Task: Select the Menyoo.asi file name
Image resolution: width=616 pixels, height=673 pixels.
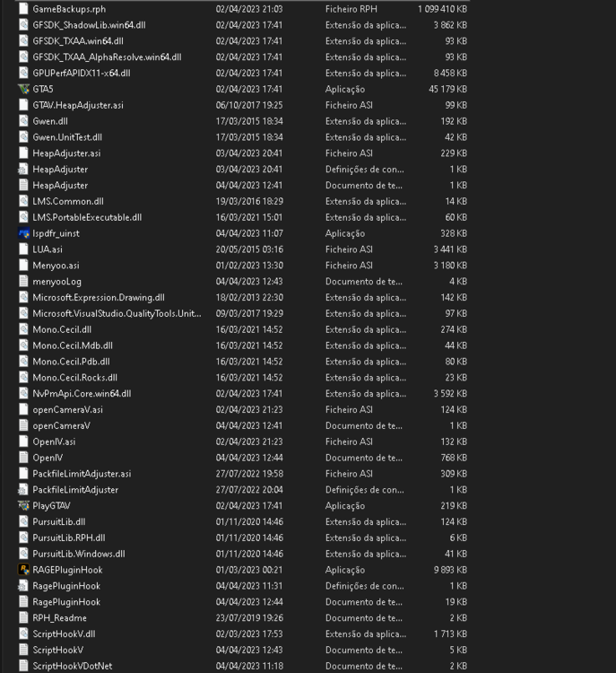Action: tap(56, 266)
